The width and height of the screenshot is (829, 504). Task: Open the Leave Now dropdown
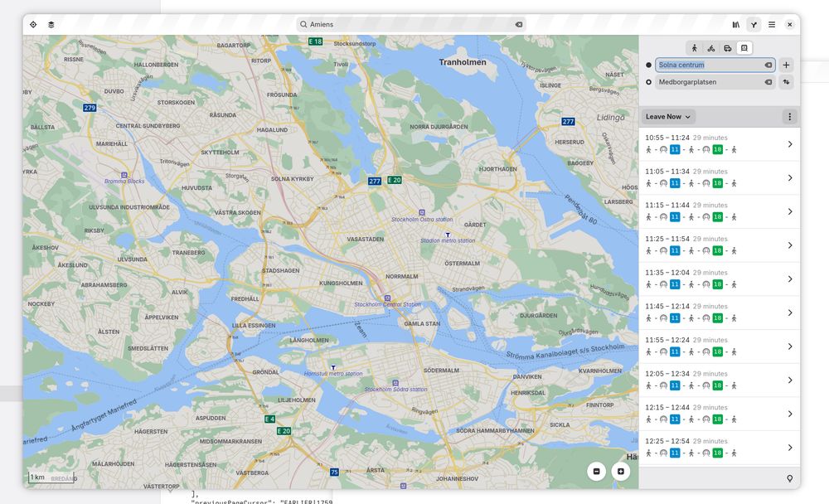click(x=668, y=116)
